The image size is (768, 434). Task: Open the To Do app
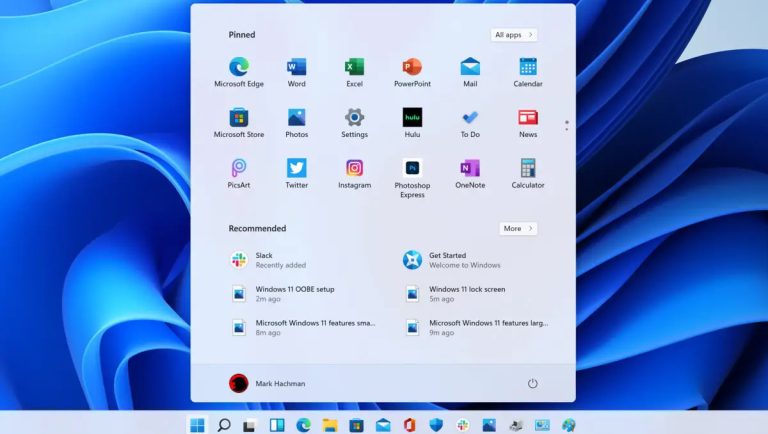click(x=470, y=122)
